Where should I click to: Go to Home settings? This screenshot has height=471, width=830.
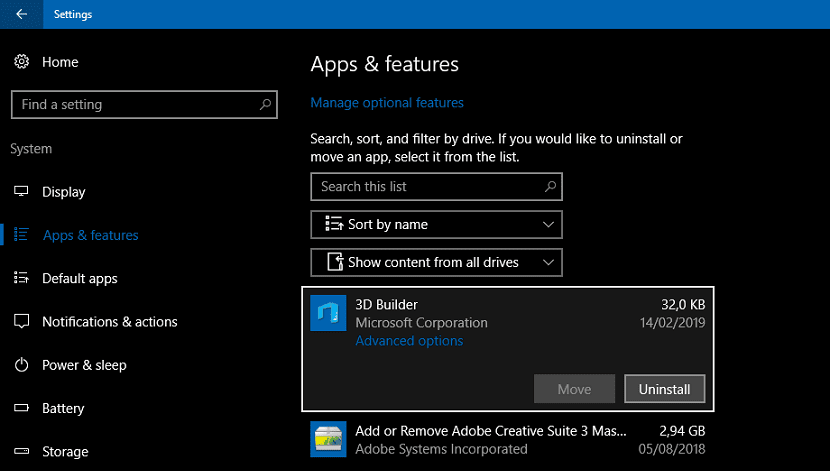pos(60,62)
